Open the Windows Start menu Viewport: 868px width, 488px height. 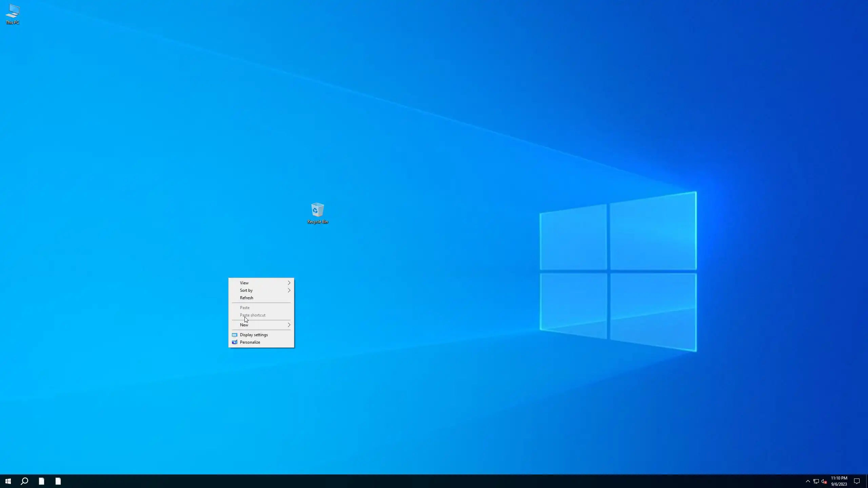point(8,481)
